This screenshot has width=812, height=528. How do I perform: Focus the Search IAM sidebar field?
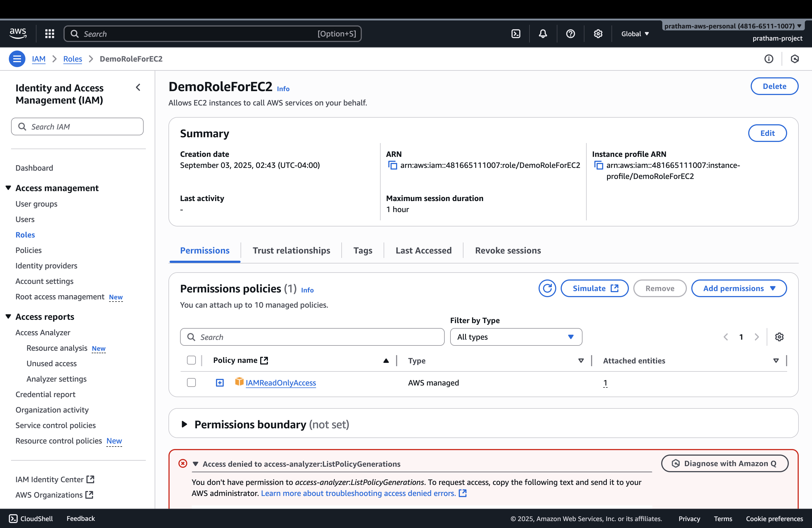77,126
